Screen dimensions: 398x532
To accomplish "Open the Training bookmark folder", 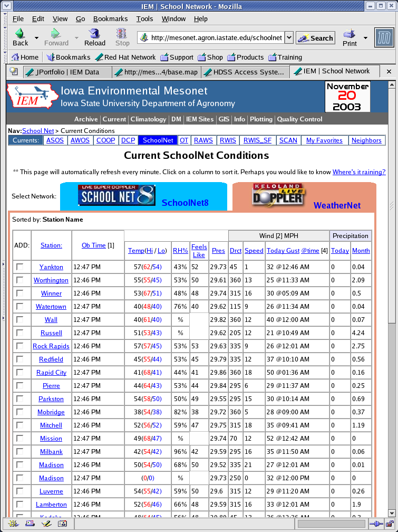I will 285,58.
